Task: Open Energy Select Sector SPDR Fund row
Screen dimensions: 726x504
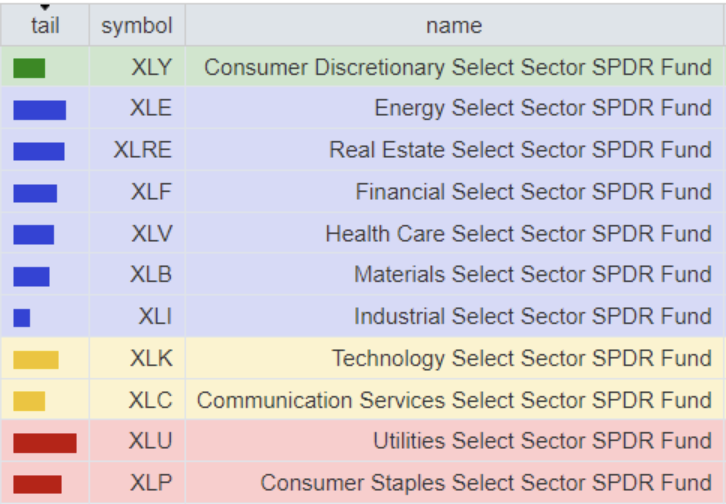Action: coord(543,109)
